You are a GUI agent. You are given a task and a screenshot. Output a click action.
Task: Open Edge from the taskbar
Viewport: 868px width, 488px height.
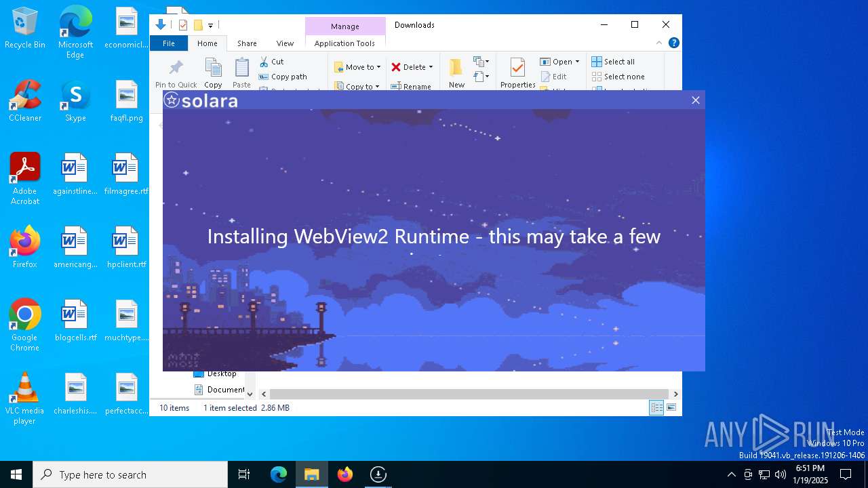279,474
